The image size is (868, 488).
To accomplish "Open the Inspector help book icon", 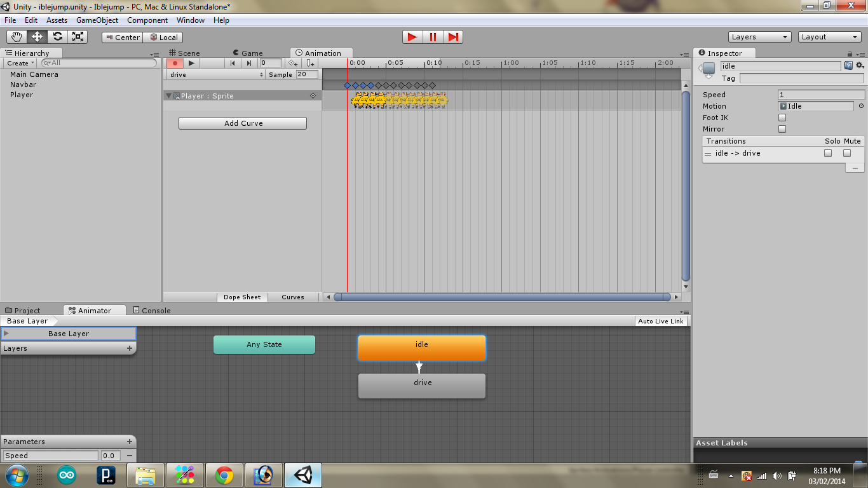I will [848, 65].
